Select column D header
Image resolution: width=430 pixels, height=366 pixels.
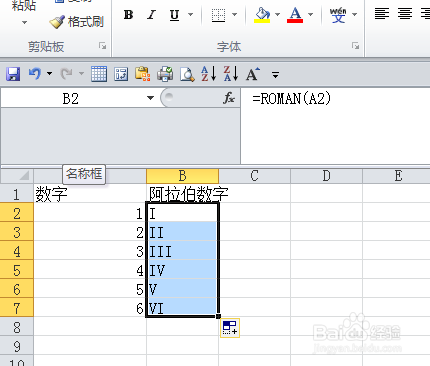(326, 176)
